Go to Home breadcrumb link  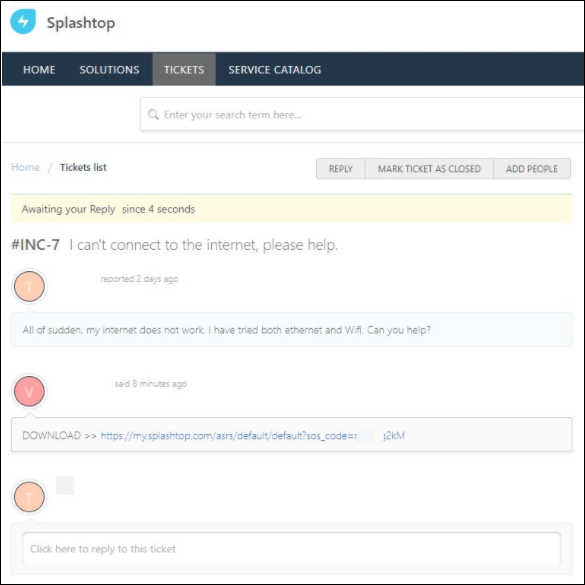(25, 167)
